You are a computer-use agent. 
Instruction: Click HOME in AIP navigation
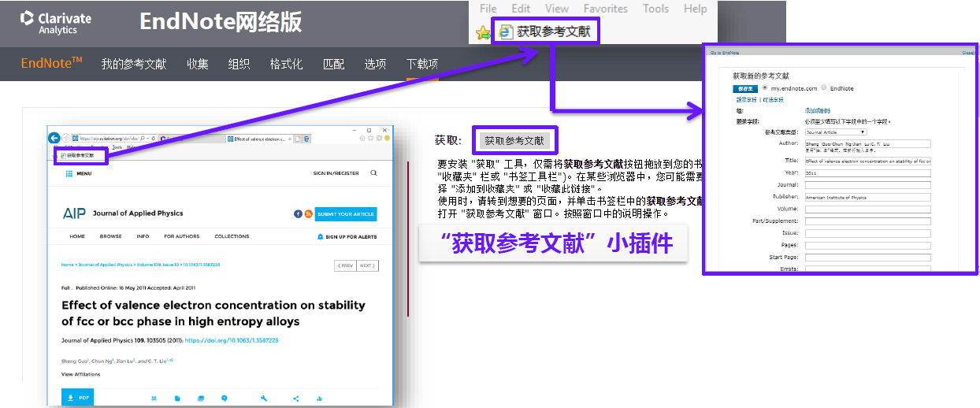77,236
